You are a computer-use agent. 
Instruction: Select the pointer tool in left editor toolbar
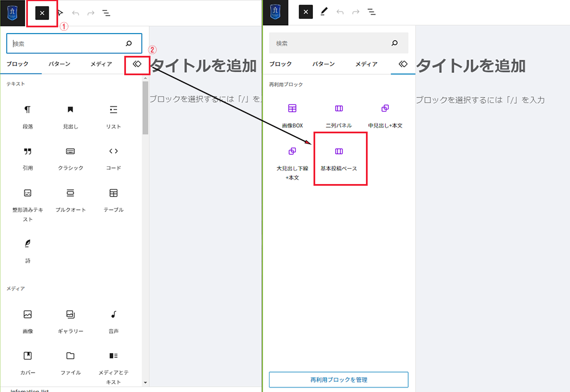point(60,13)
